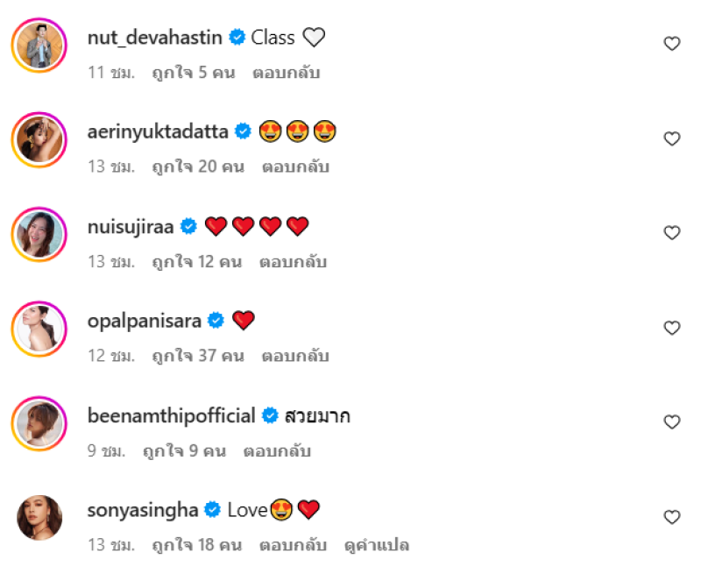View sonyasingha's profile photo
701x588 pixels.
(39, 518)
